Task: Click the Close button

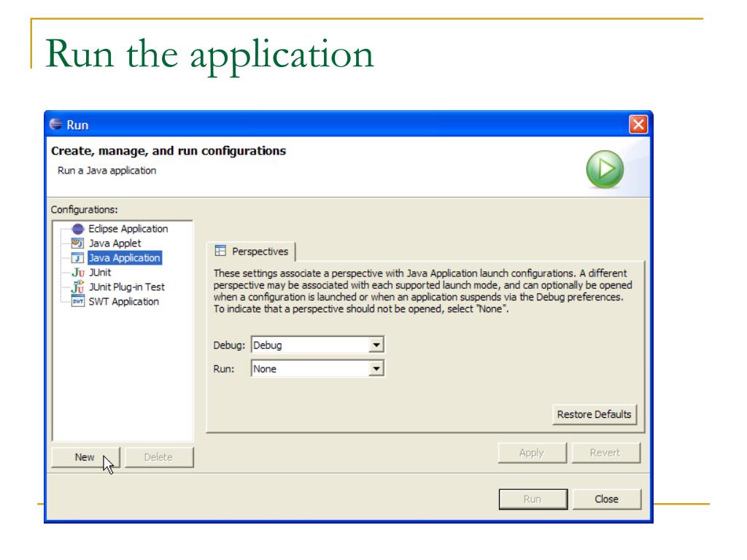Action: (606, 499)
